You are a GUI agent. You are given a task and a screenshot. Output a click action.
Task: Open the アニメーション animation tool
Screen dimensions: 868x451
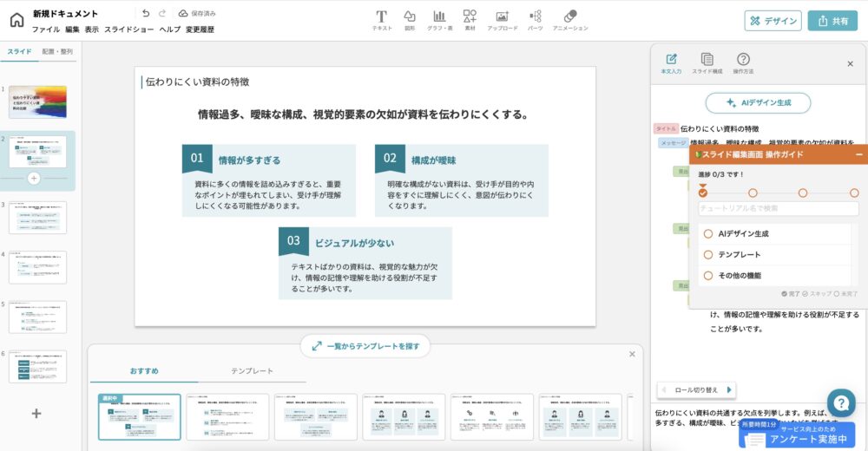click(569, 19)
